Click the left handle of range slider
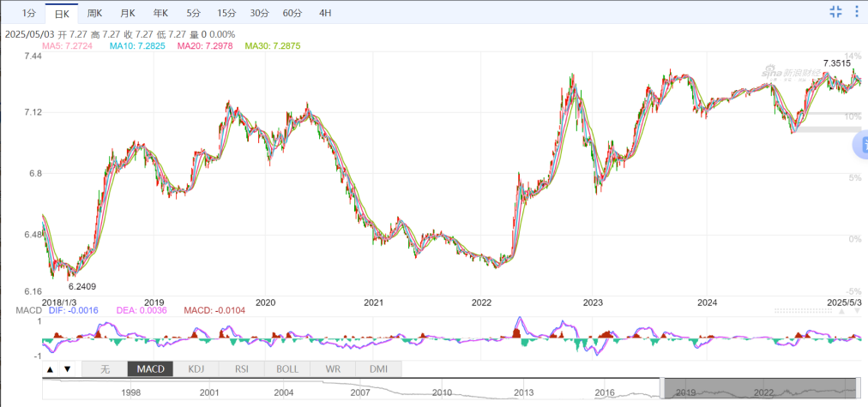 pyautogui.click(x=661, y=388)
